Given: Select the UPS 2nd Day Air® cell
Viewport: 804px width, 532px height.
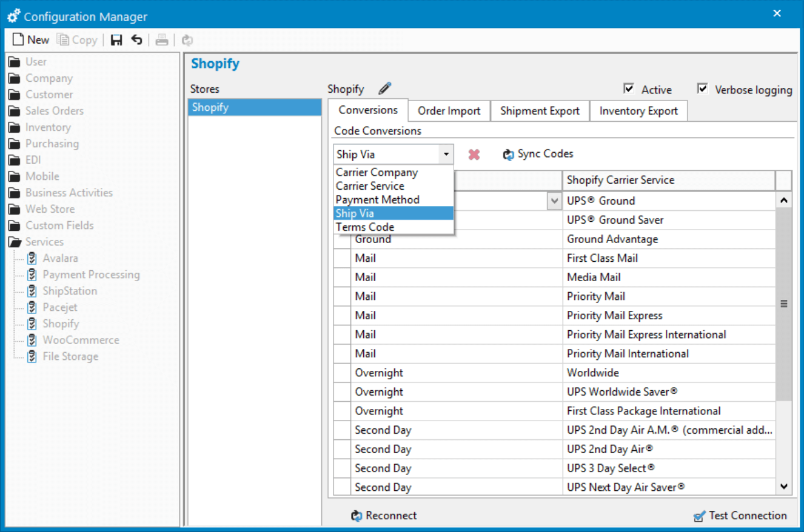Looking at the screenshot, I should click(x=669, y=449).
